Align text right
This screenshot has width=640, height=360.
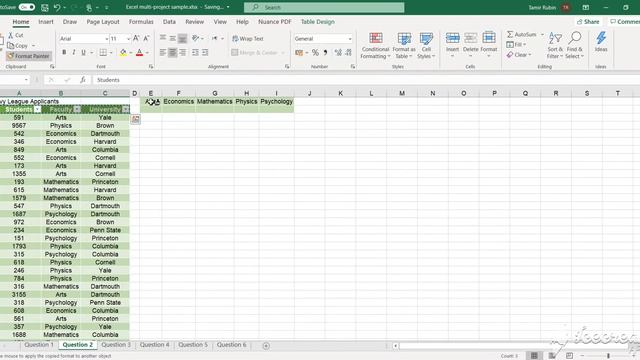(x=182, y=52)
